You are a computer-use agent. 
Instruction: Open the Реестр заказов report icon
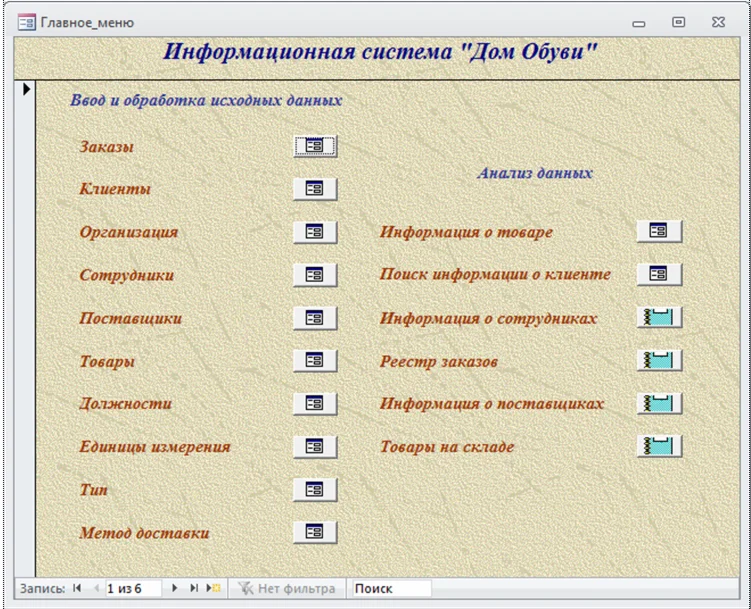tap(658, 361)
